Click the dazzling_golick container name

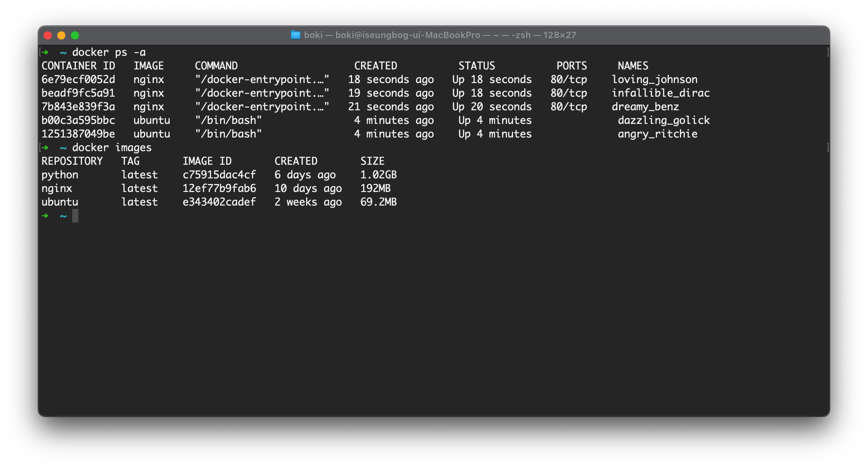[x=664, y=120]
